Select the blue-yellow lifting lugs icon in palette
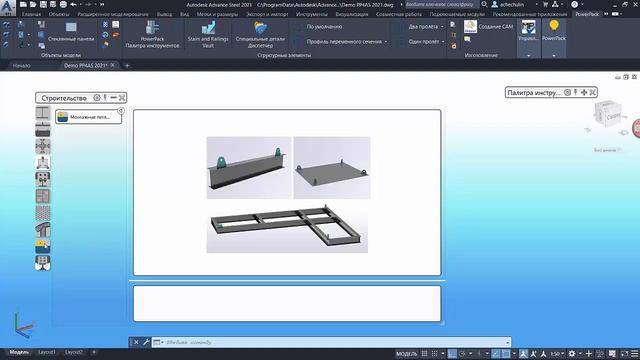The height and width of the screenshot is (360, 640). point(42,247)
